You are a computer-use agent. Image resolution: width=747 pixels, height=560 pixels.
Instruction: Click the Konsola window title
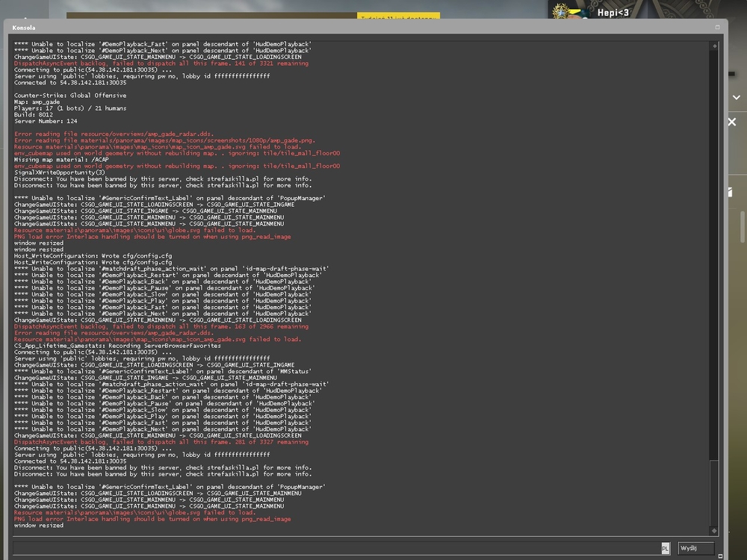pos(24,28)
